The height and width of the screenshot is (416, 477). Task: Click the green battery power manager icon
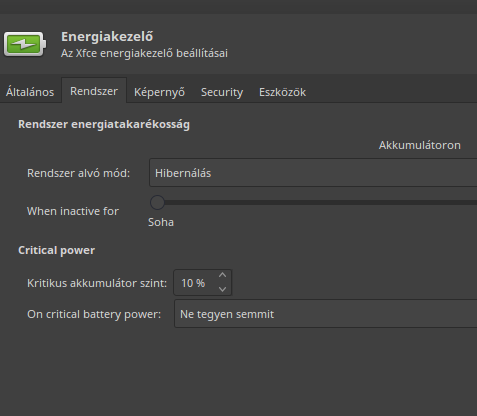tap(25, 44)
